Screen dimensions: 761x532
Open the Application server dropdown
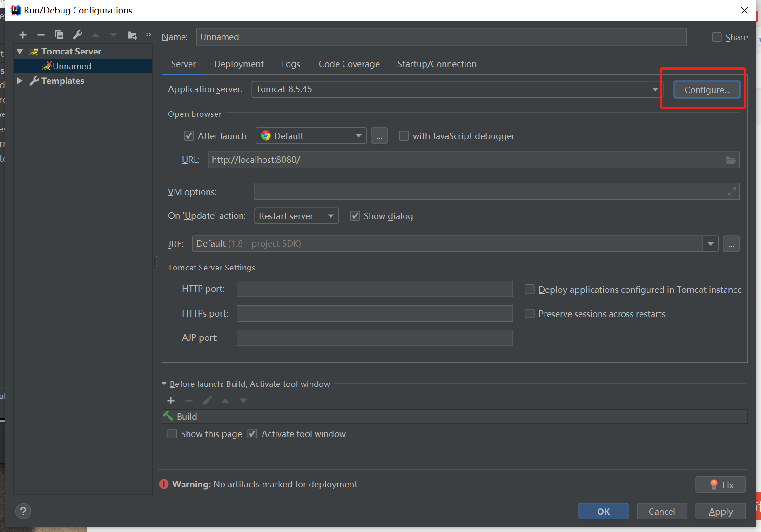[655, 89]
